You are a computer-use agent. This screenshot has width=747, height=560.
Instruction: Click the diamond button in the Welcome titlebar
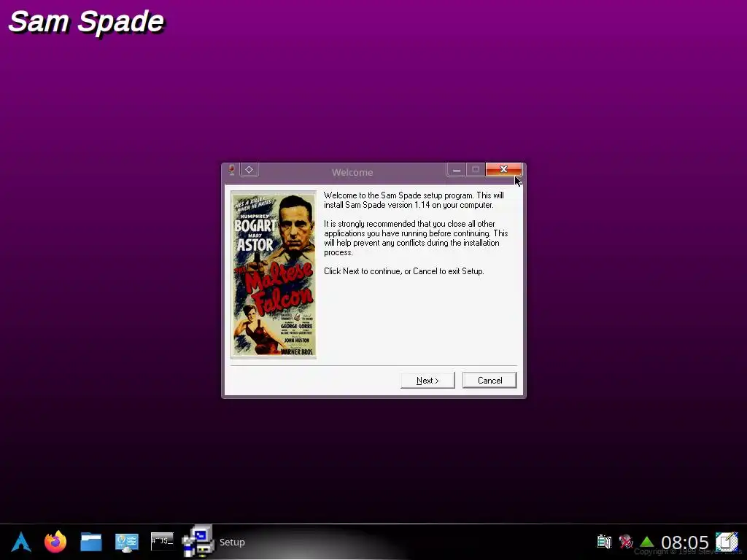(x=249, y=170)
